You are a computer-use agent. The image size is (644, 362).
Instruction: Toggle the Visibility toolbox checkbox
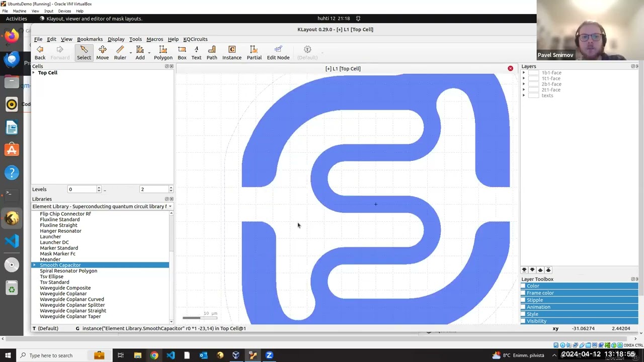coord(523,321)
